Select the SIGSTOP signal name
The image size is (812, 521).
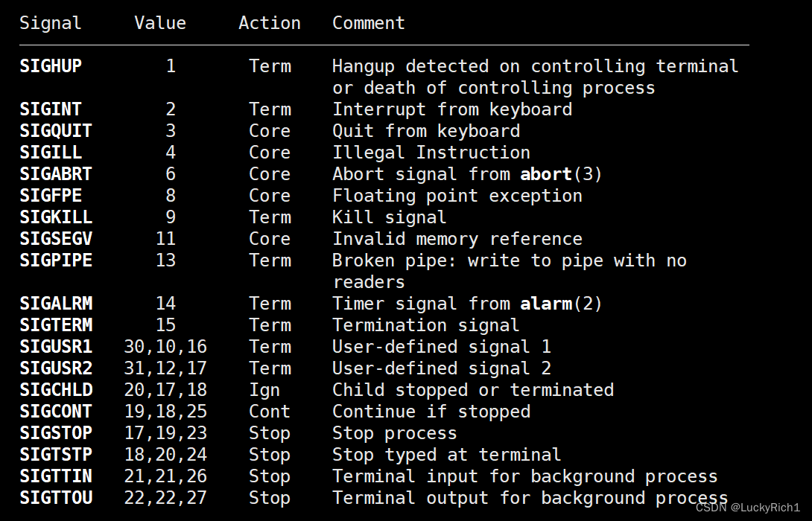pos(56,433)
